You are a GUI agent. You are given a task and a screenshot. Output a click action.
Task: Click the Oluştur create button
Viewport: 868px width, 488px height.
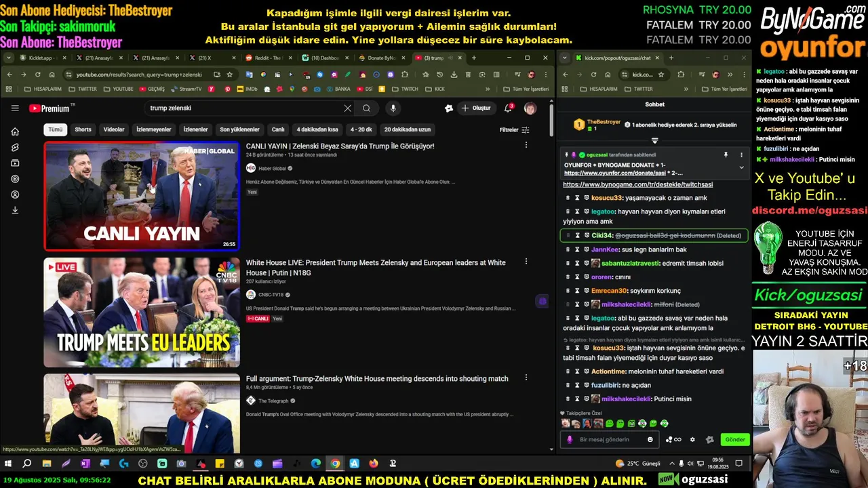pyautogui.click(x=475, y=108)
